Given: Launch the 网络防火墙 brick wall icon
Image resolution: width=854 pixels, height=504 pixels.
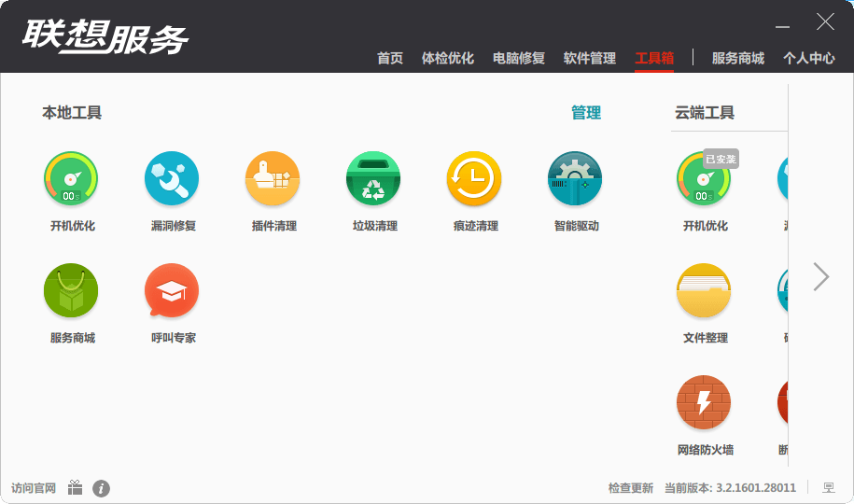Looking at the screenshot, I should pos(704,402).
